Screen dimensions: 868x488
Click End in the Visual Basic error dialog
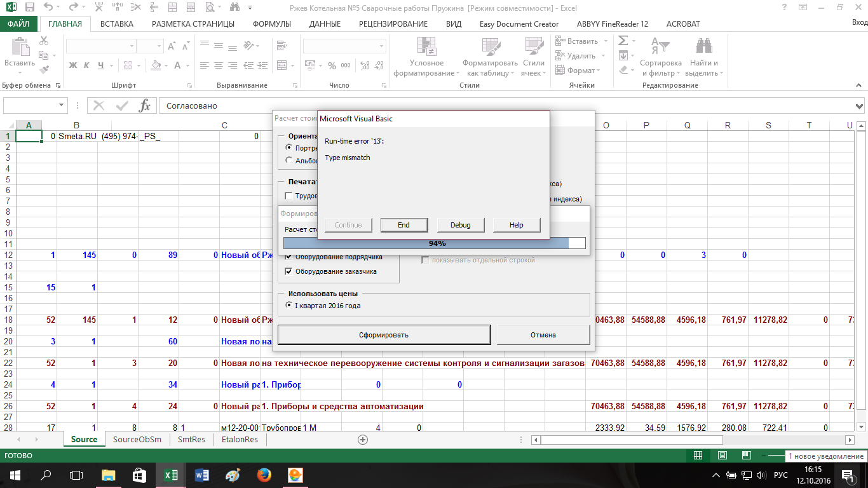tap(403, 225)
